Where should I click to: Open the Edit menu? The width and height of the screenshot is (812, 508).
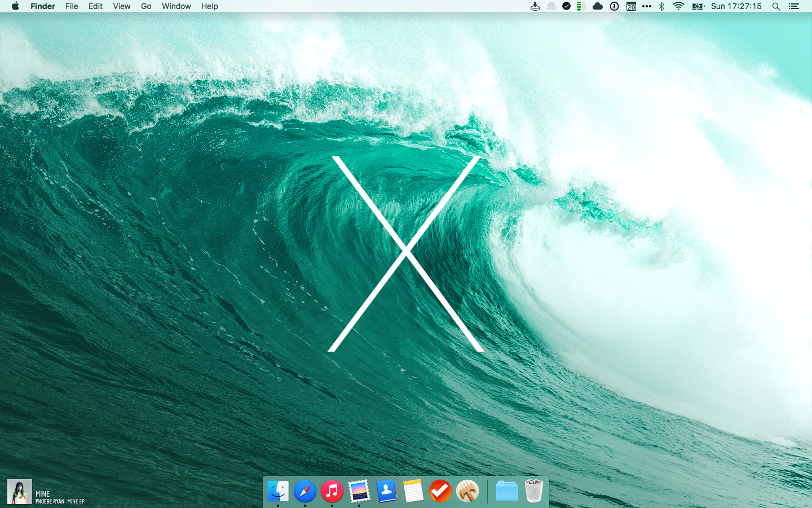click(x=95, y=6)
